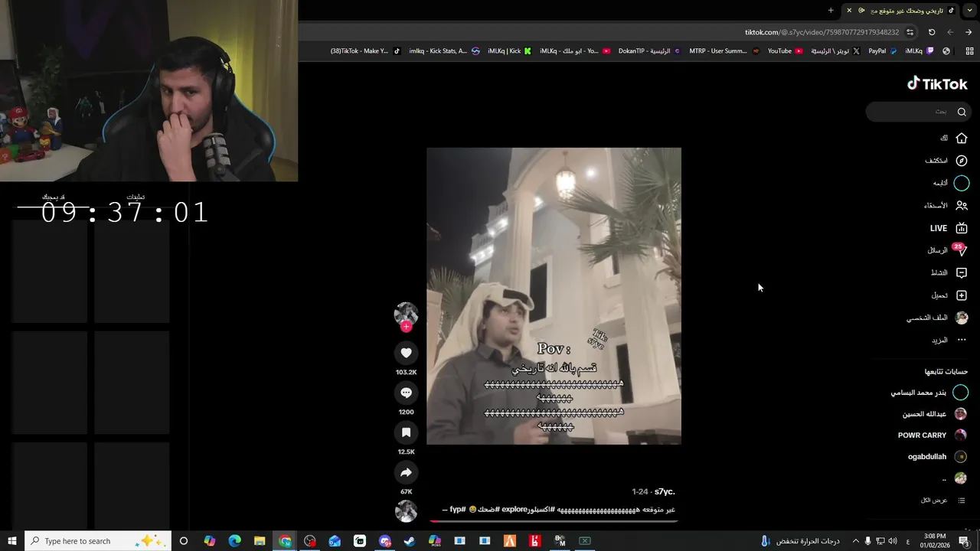Open 'iMLKq | Kick' bookmark
980x551 pixels.
click(509, 51)
